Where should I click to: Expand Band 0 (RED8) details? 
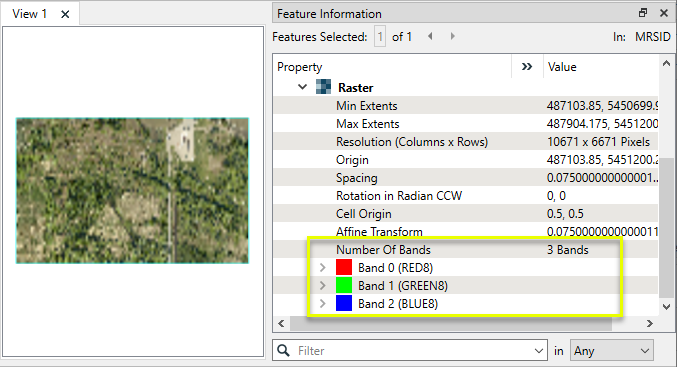[x=323, y=268]
